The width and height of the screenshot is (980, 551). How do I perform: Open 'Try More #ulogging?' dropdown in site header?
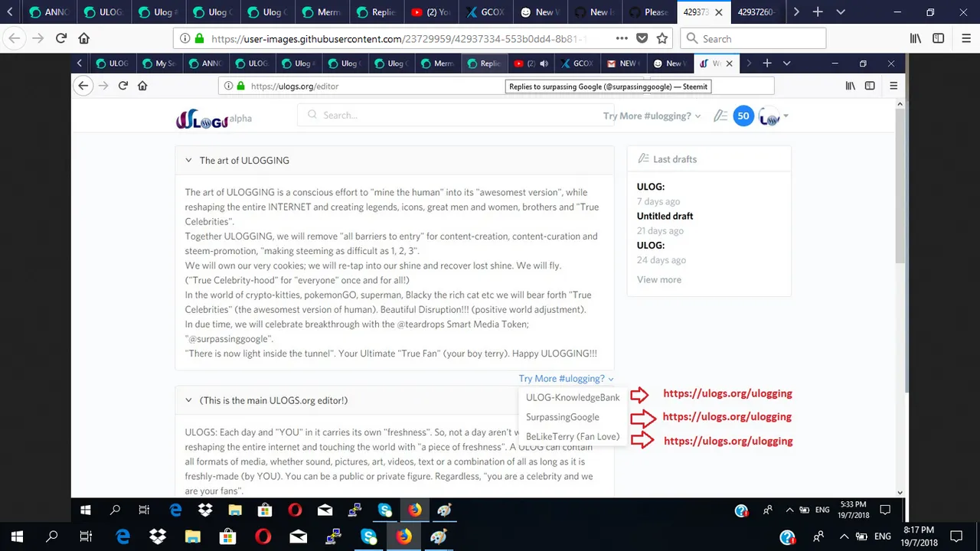652,116
